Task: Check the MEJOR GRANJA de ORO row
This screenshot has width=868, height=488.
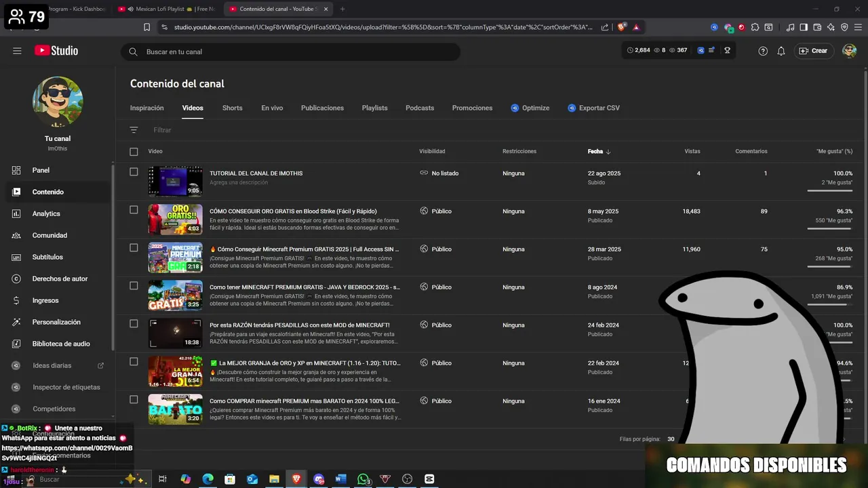Action: coord(134,362)
